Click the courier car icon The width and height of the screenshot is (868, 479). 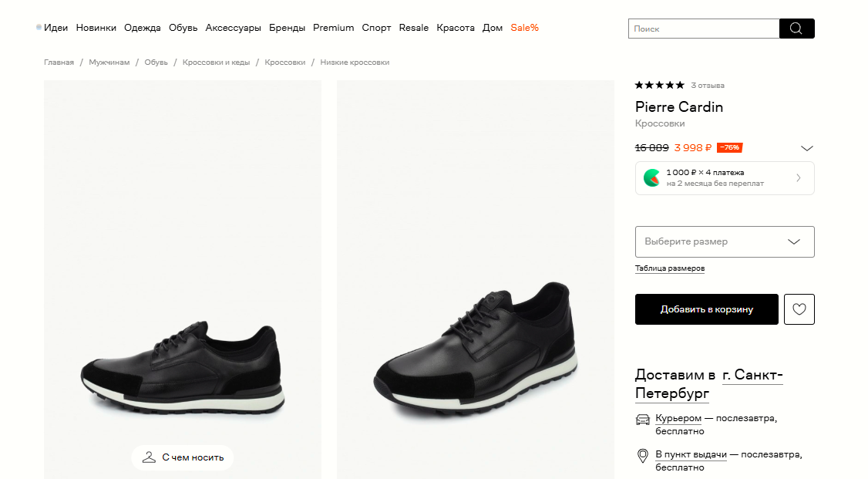[x=643, y=419]
